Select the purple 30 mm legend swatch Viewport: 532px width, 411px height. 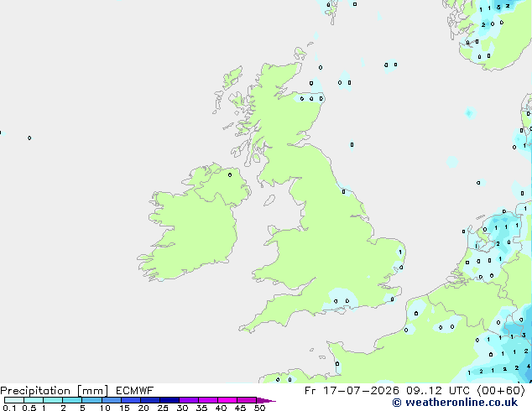point(189,400)
